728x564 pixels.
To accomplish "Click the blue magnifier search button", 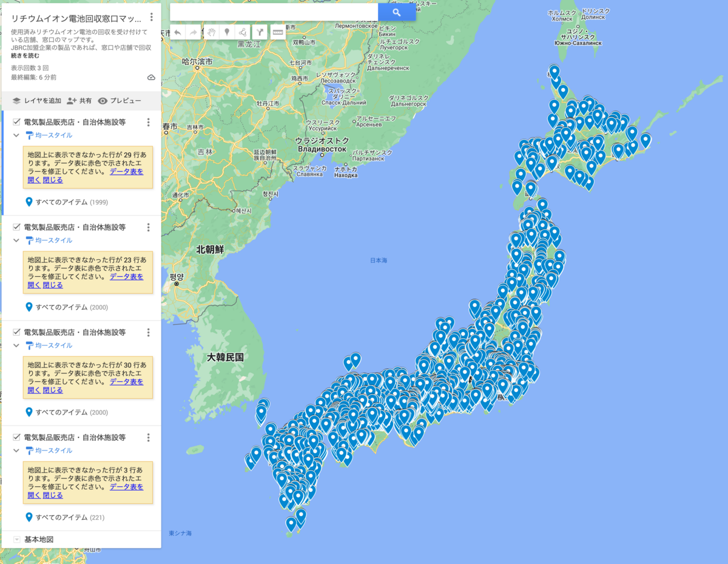I will click(397, 12).
